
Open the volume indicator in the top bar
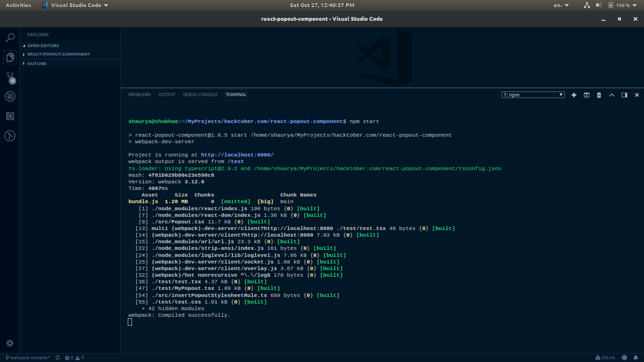click(x=599, y=5)
